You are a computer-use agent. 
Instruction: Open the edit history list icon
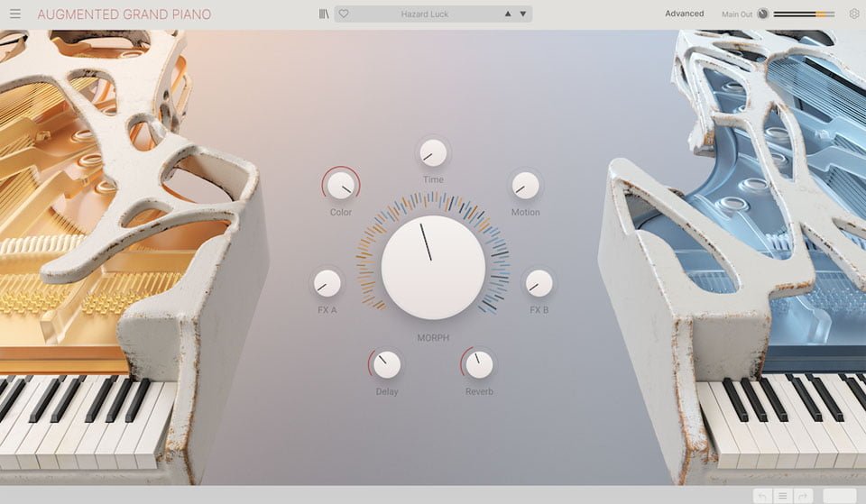click(x=782, y=496)
